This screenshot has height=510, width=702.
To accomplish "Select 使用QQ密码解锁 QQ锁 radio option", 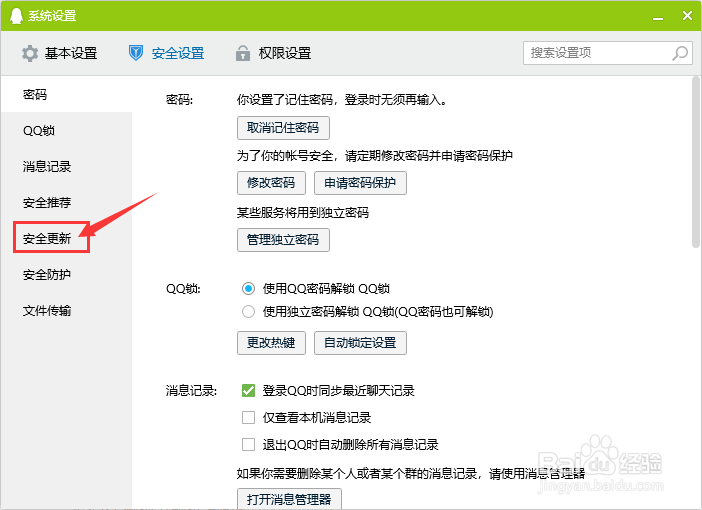I will coord(248,288).
